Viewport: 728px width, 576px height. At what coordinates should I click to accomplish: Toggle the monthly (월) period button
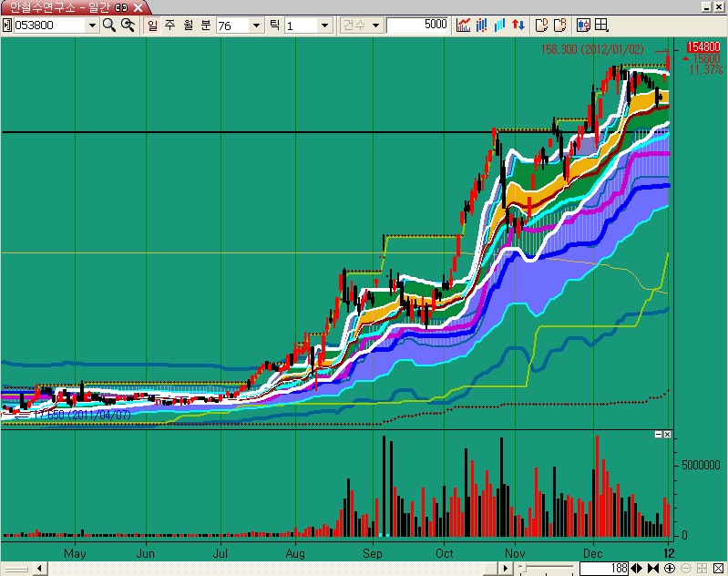[186, 25]
